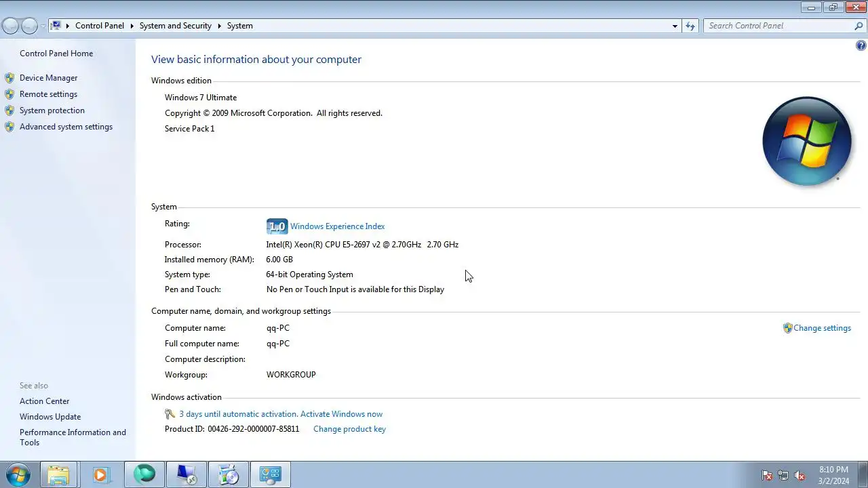Open Performance Information and Tools
The width and height of the screenshot is (868, 488).
(x=73, y=437)
